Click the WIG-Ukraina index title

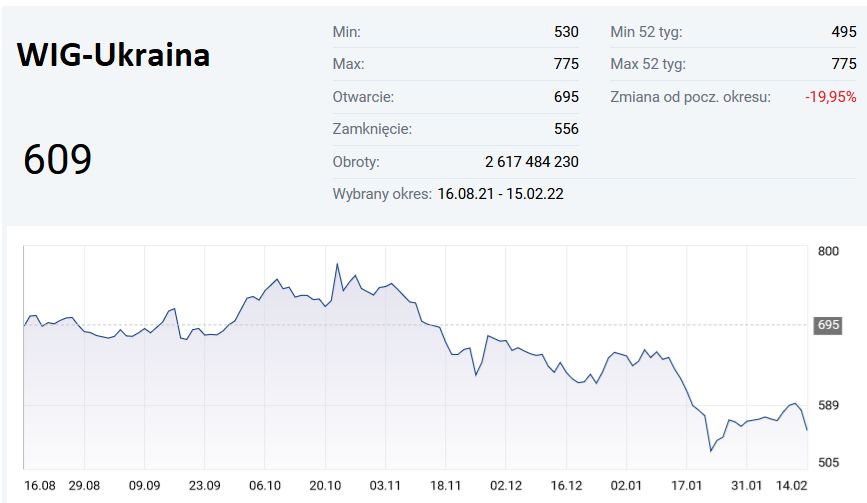coord(113,55)
